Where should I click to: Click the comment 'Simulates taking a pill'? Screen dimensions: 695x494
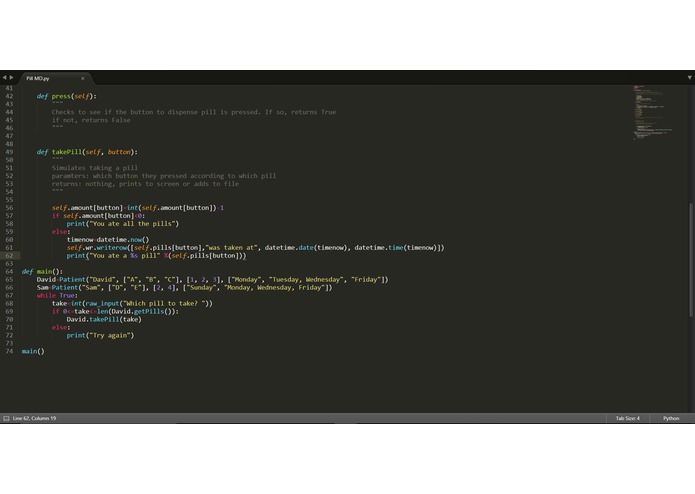(x=94, y=168)
